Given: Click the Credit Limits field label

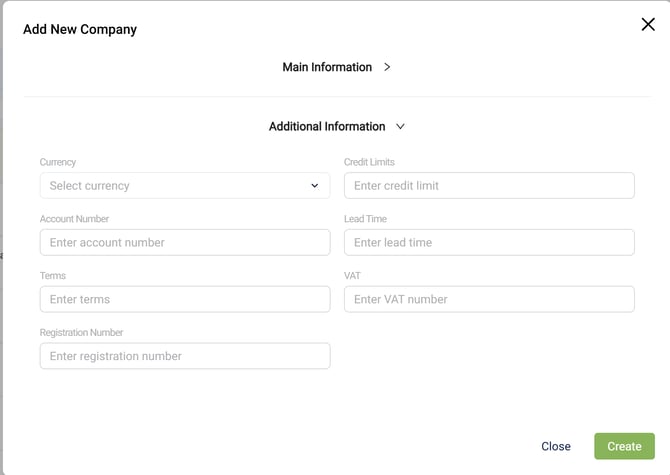Looking at the screenshot, I should [369, 162].
